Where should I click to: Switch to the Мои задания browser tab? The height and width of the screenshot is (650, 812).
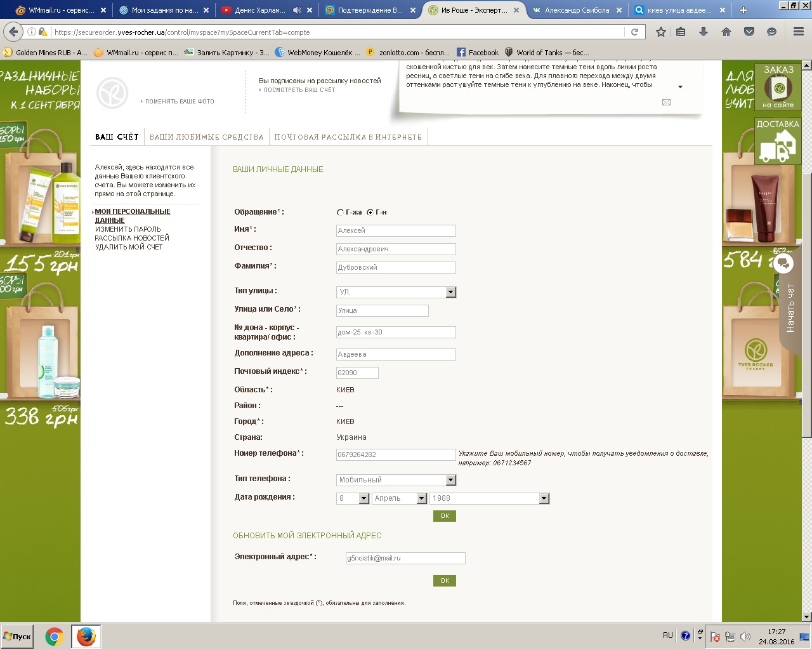[164, 10]
